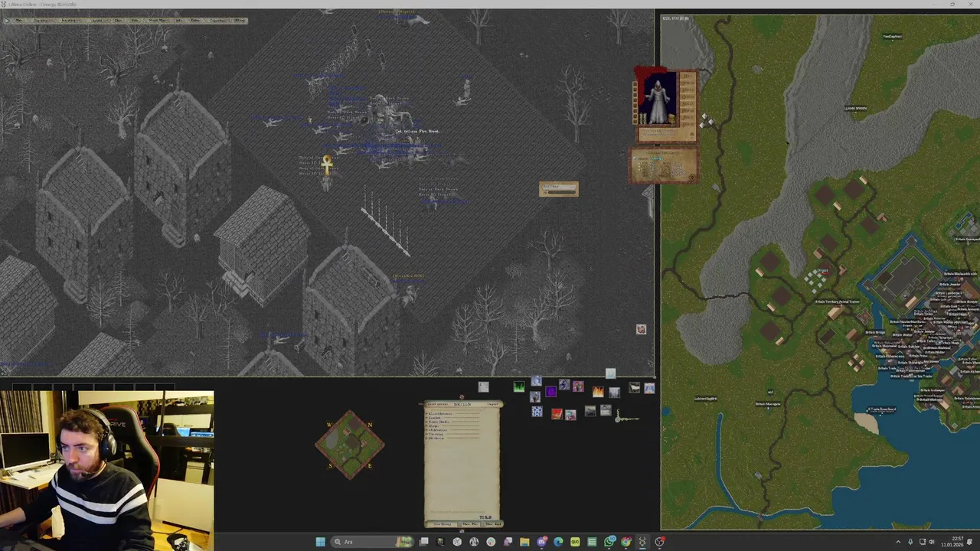
Task: Click New Group button in Skills scroll
Action: (443, 523)
